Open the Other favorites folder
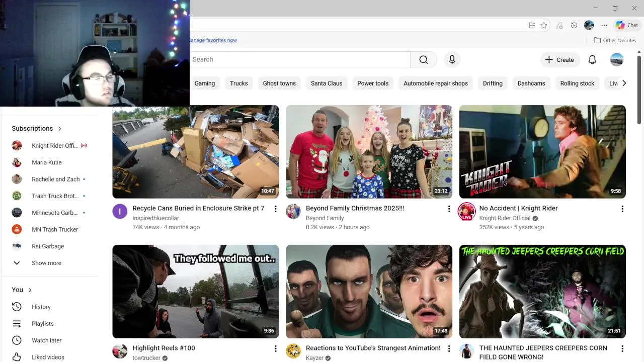This screenshot has width=644, height=362. (x=615, y=40)
